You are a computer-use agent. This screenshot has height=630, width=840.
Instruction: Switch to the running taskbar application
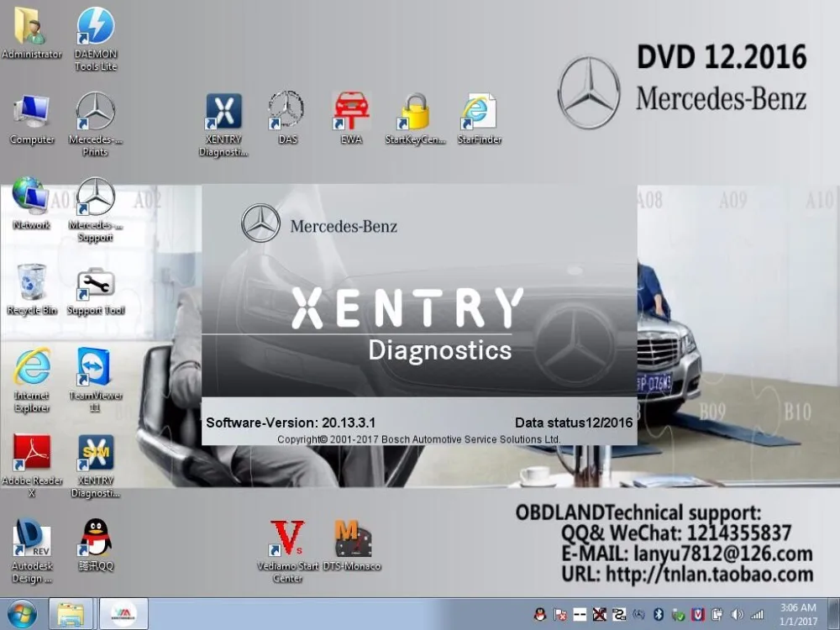pyautogui.click(x=123, y=615)
